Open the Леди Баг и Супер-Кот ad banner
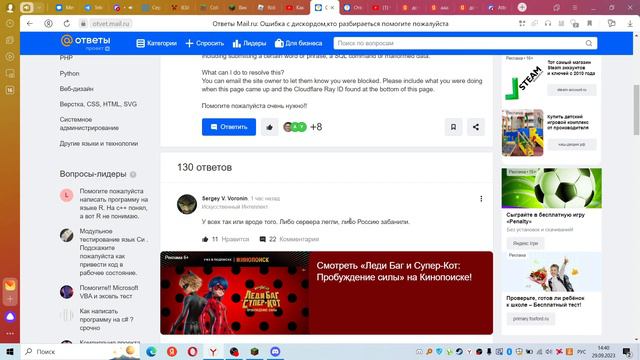640x360 pixels. [x=326, y=293]
